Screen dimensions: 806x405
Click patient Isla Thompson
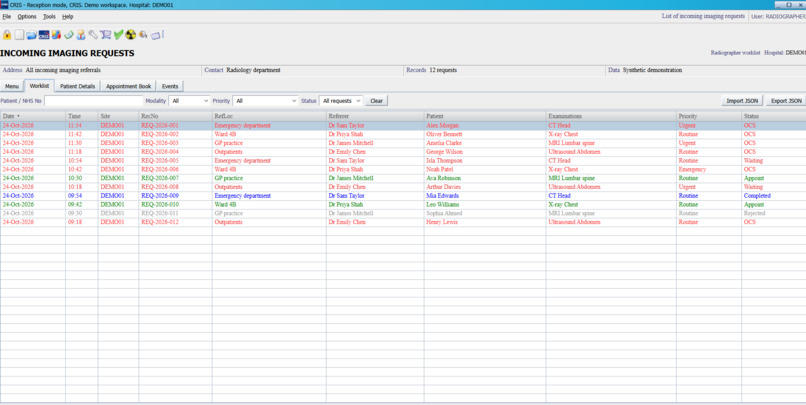(444, 160)
